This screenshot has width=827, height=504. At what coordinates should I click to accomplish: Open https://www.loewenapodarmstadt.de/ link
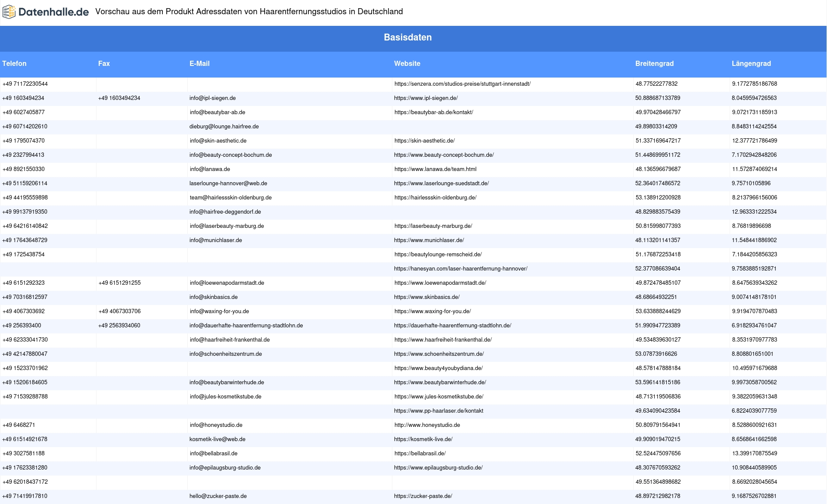pyautogui.click(x=440, y=283)
